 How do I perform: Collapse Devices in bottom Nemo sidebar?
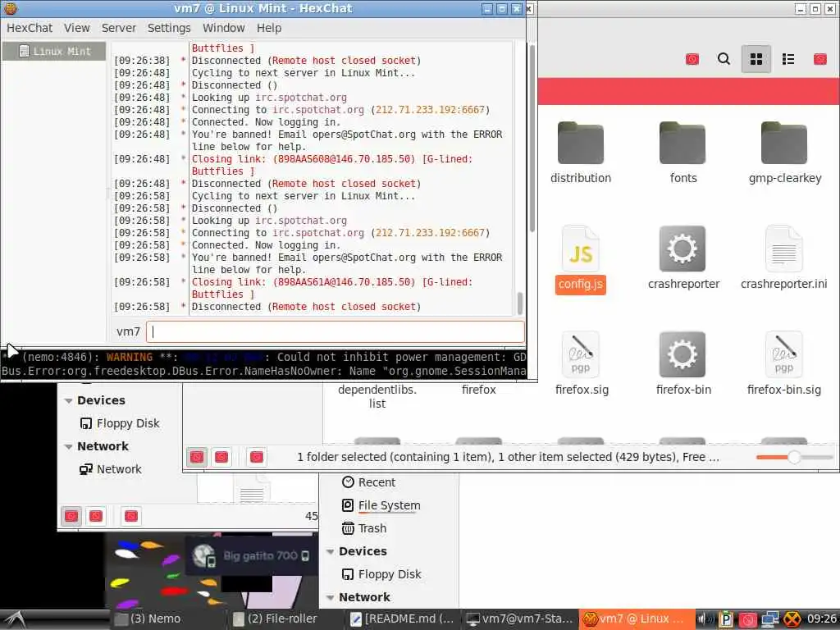pyautogui.click(x=330, y=551)
